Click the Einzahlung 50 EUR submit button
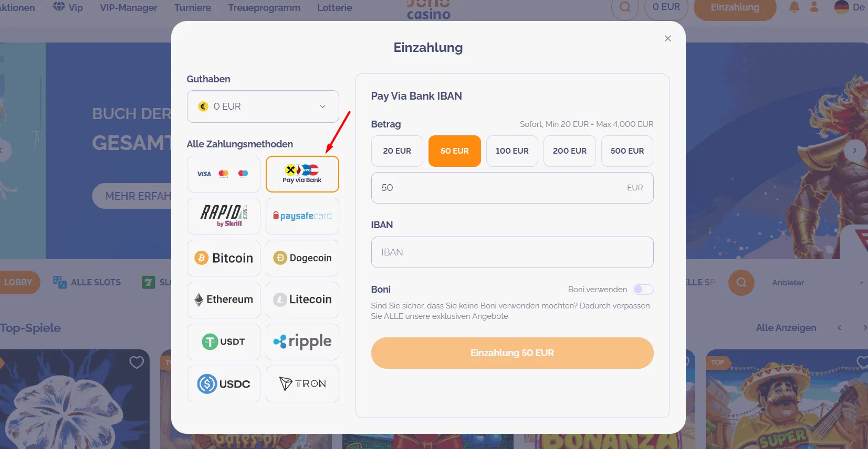 (x=512, y=353)
